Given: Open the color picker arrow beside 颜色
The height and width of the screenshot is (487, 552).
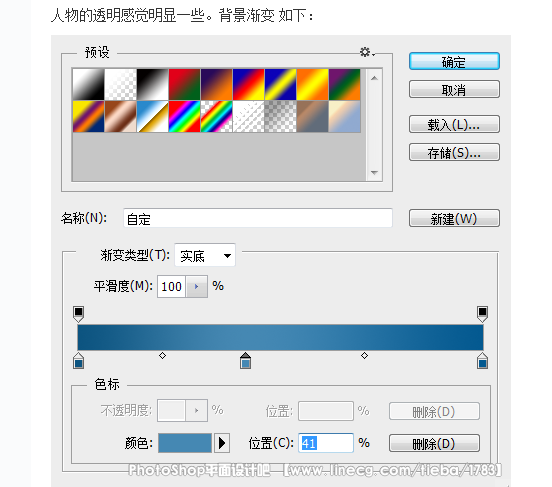Looking at the screenshot, I should pos(222,443).
